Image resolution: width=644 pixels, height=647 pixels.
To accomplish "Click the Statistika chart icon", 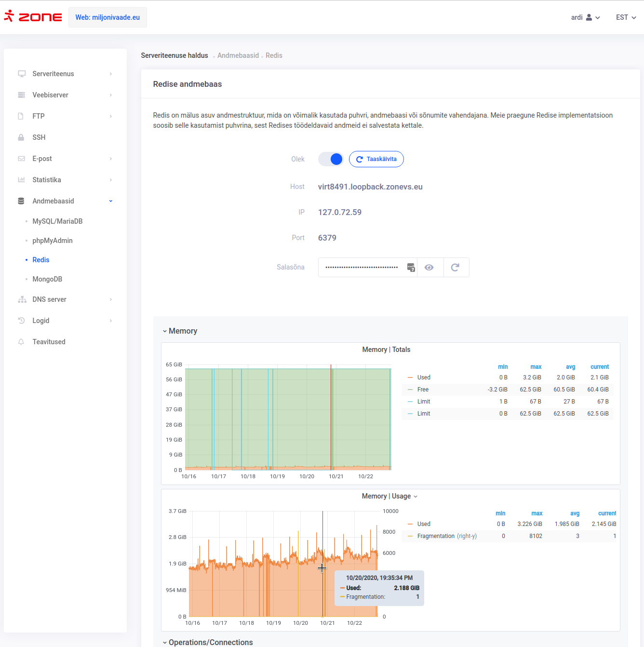I will [21, 180].
